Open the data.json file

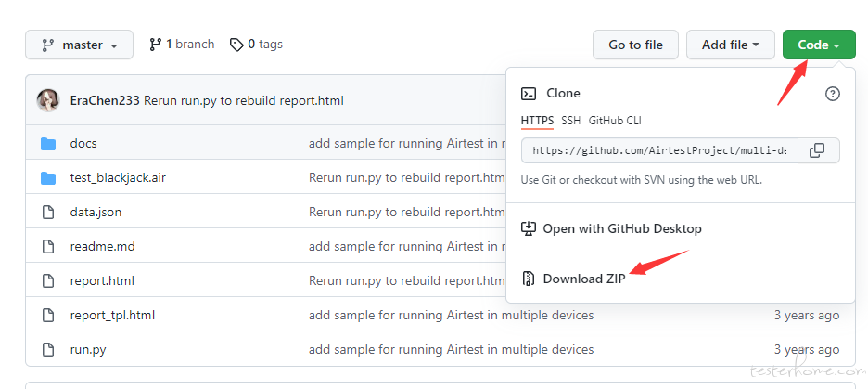tap(96, 213)
